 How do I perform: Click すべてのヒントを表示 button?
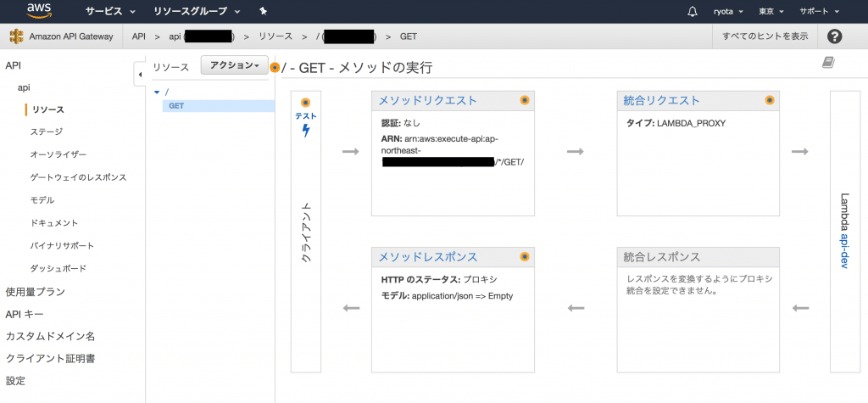coord(765,36)
